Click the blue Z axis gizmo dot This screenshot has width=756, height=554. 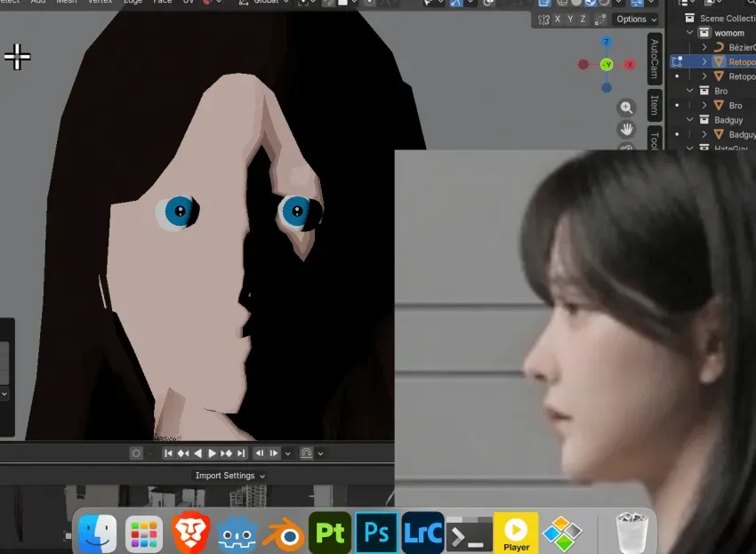[x=607, y=42]
